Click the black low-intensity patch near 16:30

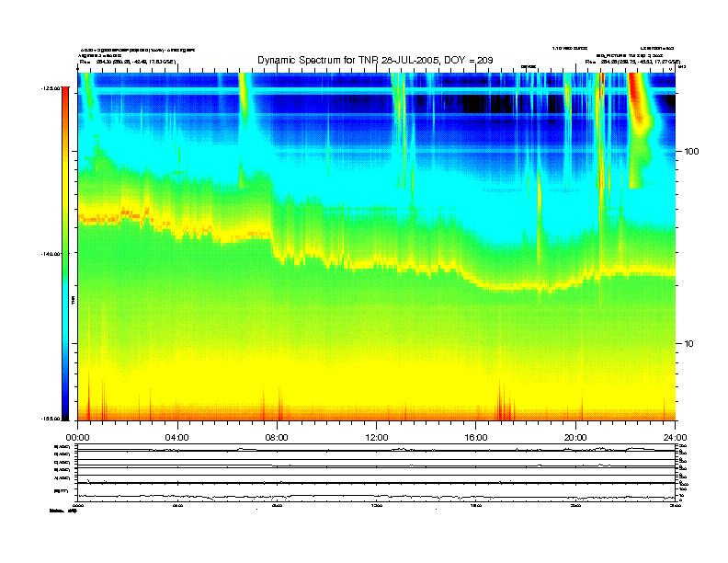490,103
